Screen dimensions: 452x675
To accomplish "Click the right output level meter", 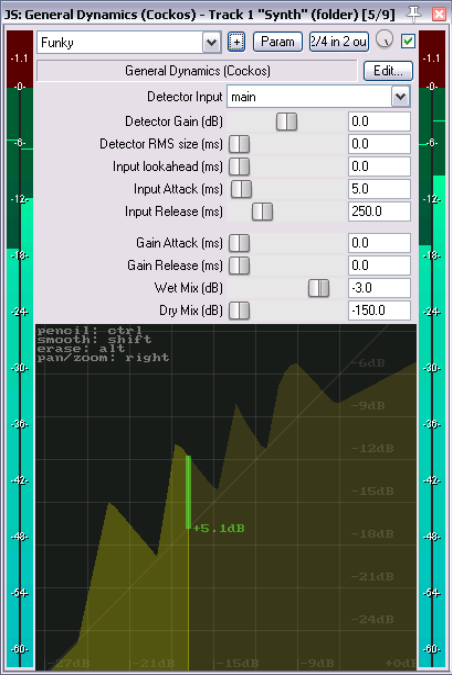I will pos(432,349).
